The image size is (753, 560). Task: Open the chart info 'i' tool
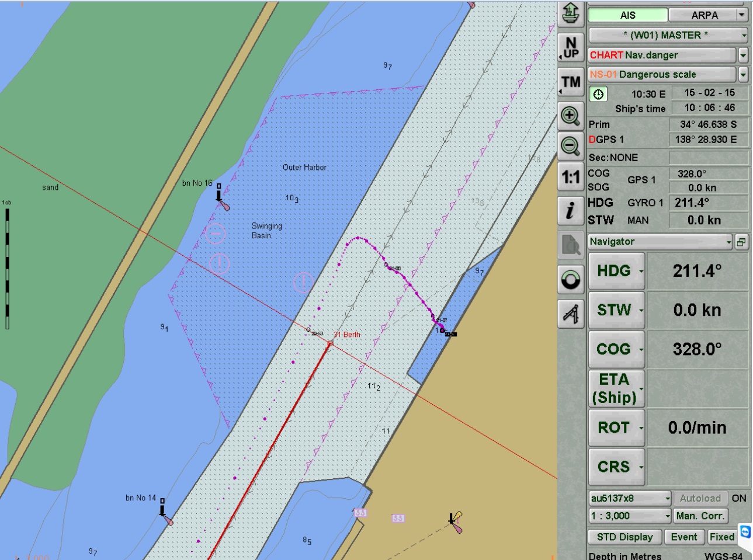[x=571, y=210]
